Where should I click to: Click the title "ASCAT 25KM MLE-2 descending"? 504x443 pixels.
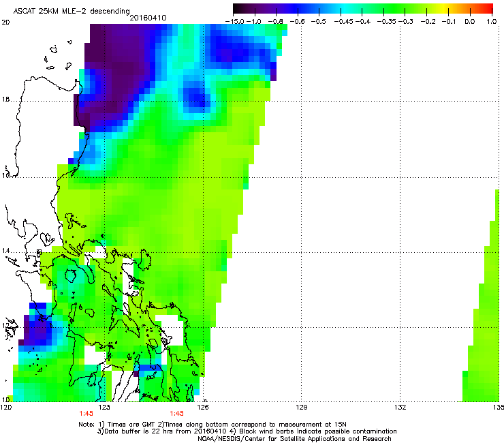pos(72,11)
